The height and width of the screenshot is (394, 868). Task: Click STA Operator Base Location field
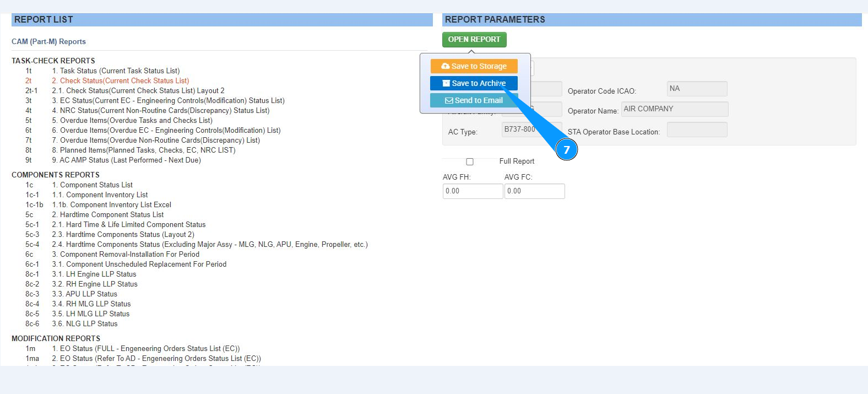697,129
